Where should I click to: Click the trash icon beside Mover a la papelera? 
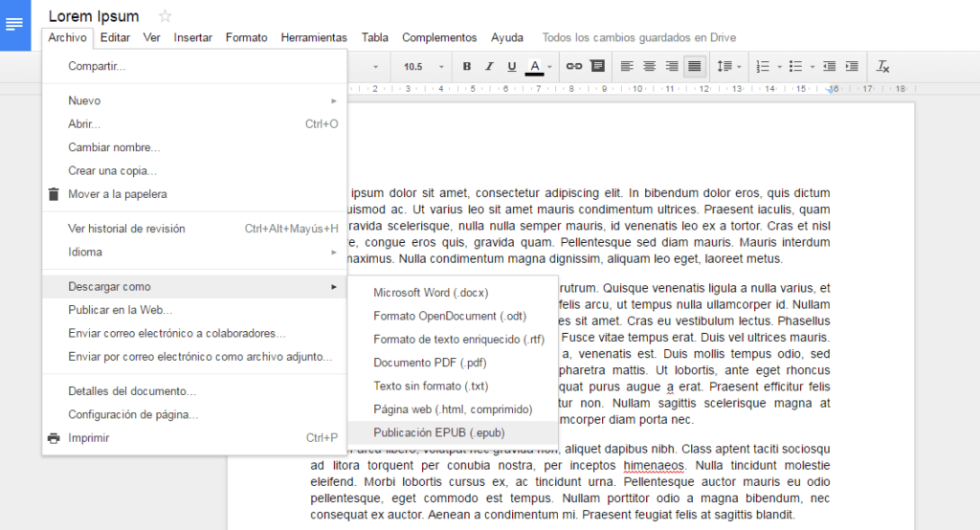[x=54, y=194]
